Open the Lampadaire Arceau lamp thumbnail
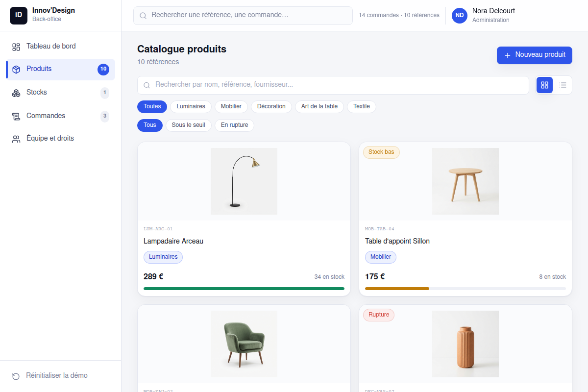 [x=244, y=181]
